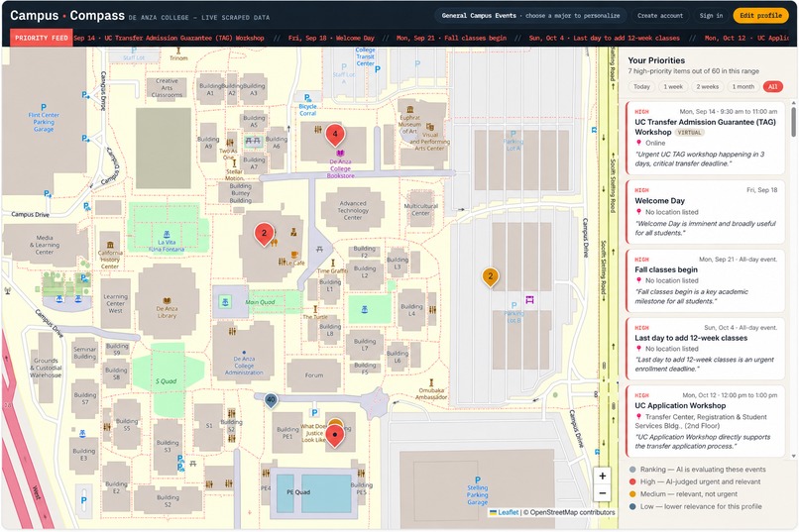Image resolution: width=799 pixels, height=532 pixels.
Task: Zoom in the map with plus button
Action: pos(603,476)
